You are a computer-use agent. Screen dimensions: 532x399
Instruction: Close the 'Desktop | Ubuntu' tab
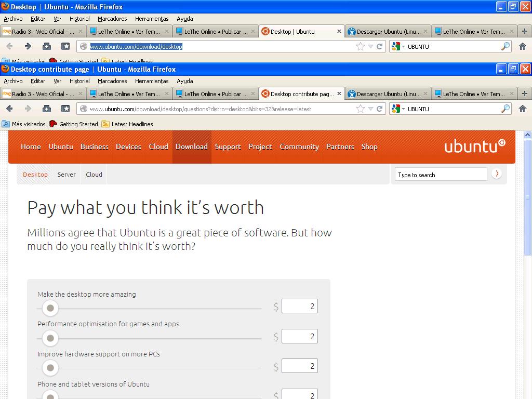pyautogui.click(x=339, y=31)
